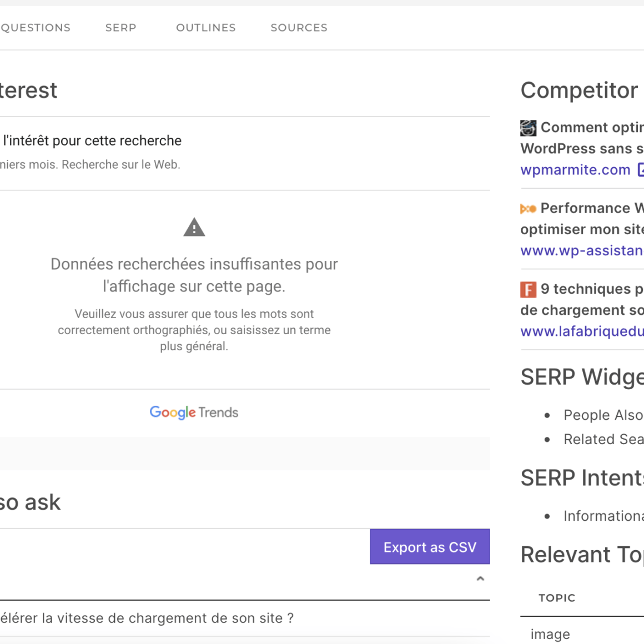The image size is (644, 644).
Task: Click the warning triangle icon
Action: 194,228
